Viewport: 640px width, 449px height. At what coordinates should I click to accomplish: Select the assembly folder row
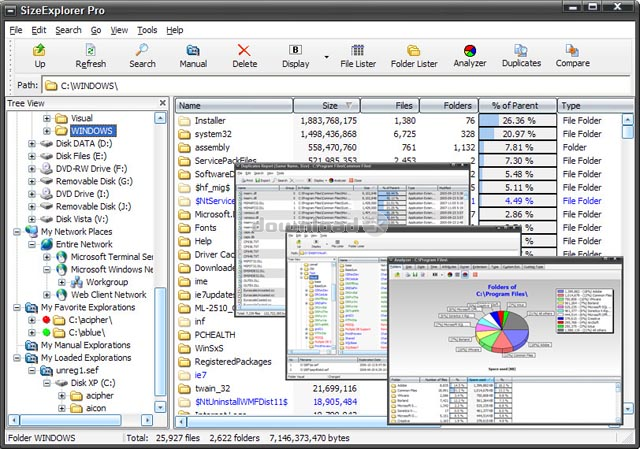point(212,148)
